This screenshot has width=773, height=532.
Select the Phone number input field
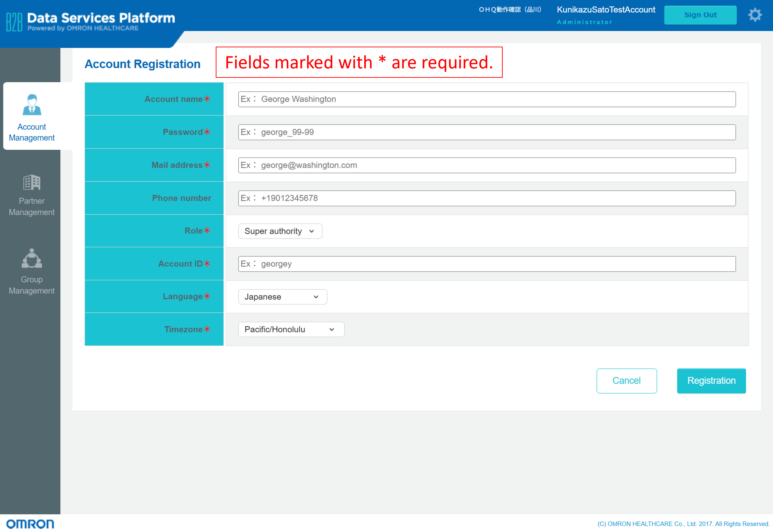pyautogui.click(x=487, y=198)
